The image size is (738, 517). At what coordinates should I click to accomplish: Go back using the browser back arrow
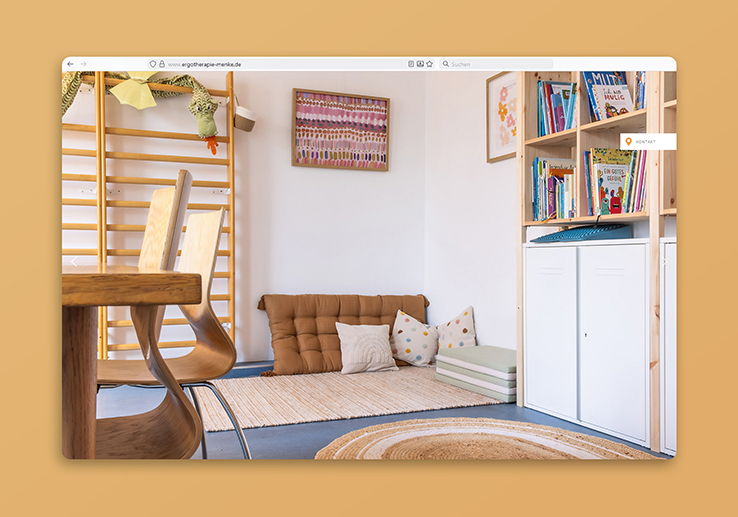click(x=70, y=64)
